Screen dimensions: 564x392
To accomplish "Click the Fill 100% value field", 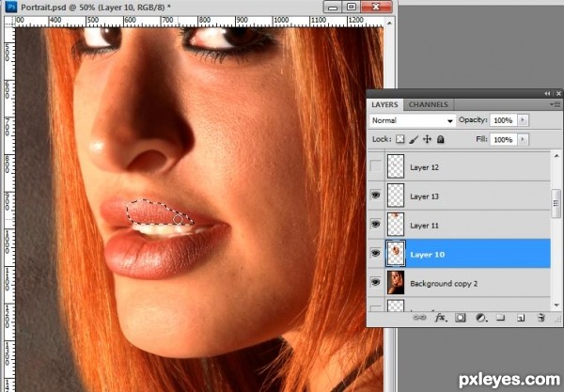I will pos(503,139).
